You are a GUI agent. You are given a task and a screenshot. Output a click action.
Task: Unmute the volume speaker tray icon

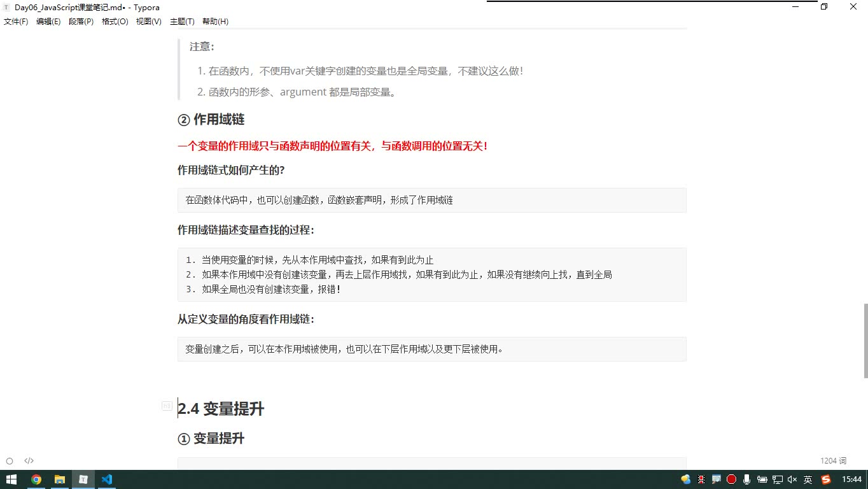[x=792, y=479]
